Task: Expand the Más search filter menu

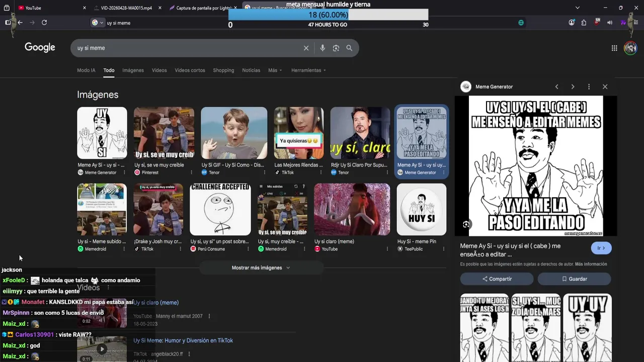Action: (275, 70)
